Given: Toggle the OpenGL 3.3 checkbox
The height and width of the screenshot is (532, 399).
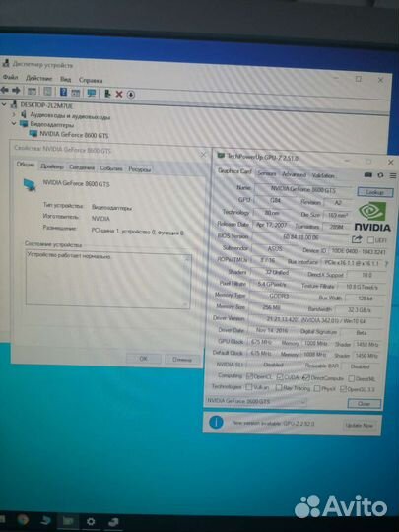Looking at the screenshot, I should coord(343,389).
